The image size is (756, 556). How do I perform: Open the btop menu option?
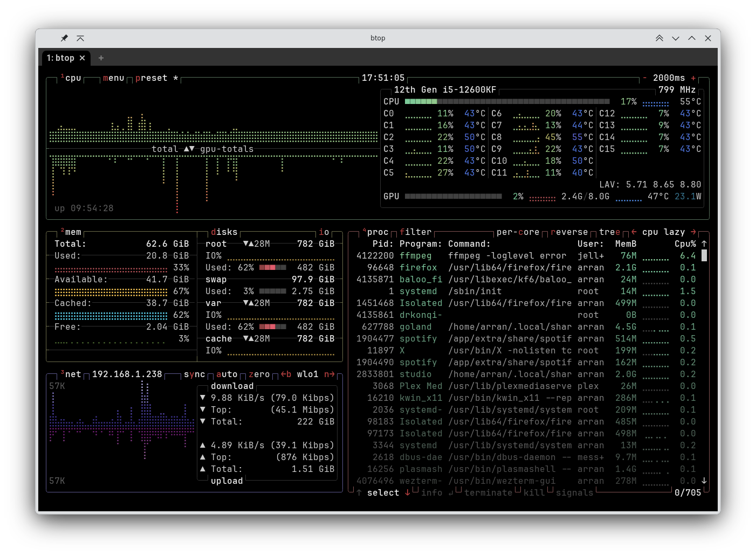[x=114, y=78]
